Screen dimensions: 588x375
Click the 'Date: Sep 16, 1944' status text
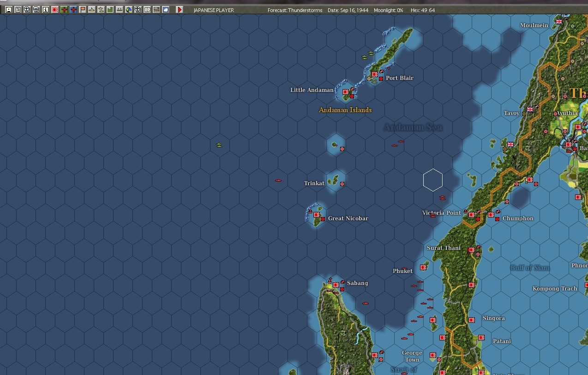[x=348, y=10]
